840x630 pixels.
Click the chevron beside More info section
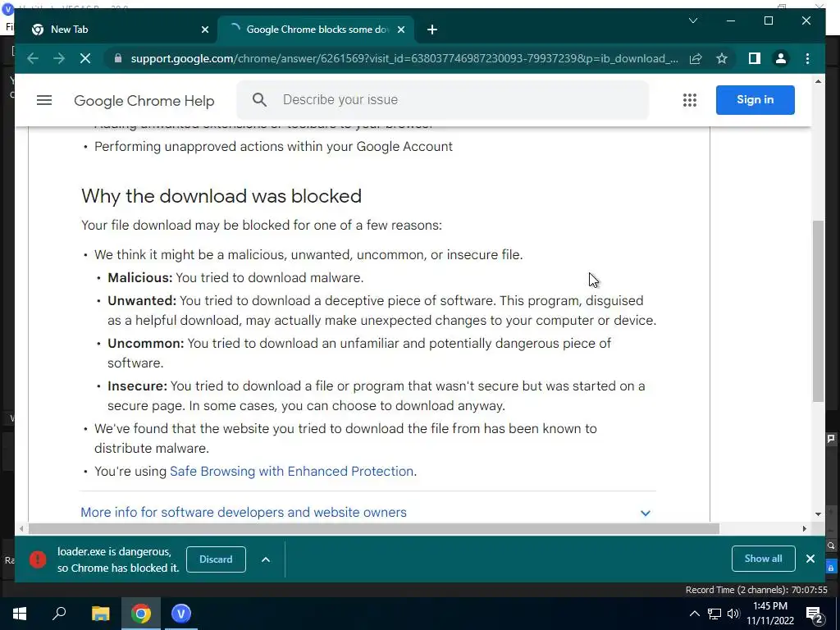coord(646,514)
